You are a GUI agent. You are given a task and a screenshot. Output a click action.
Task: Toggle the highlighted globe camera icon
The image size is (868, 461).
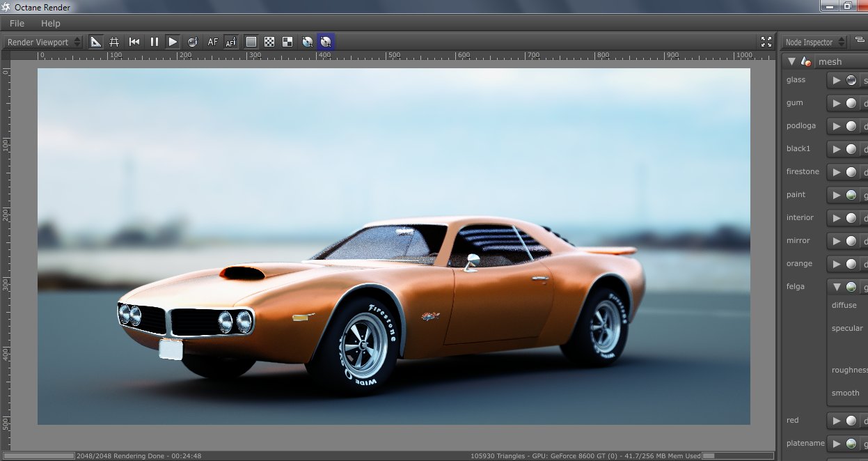[326, 42]
